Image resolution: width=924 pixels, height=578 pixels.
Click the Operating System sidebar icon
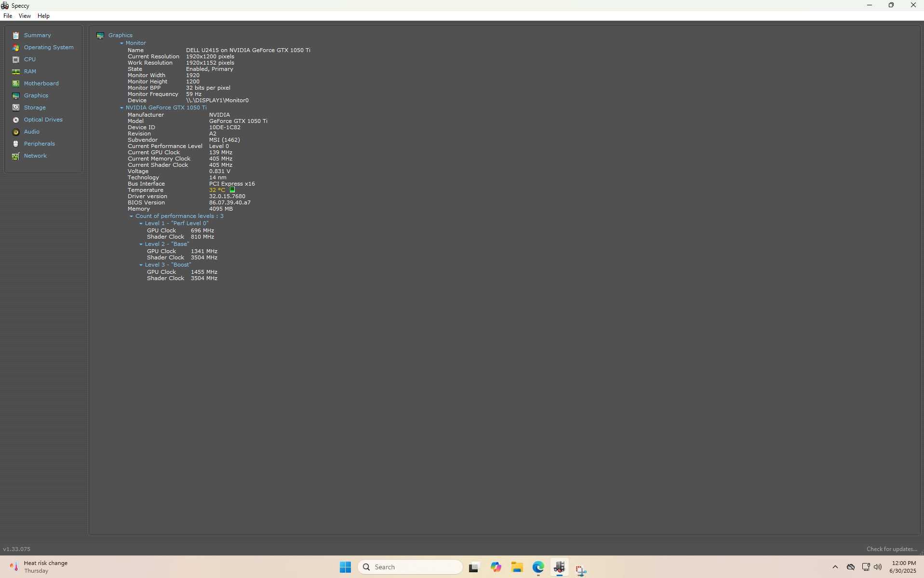point(16,47)
